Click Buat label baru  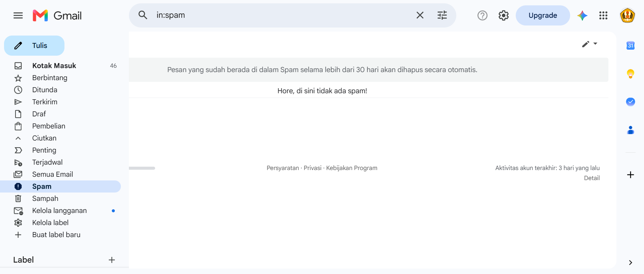click(x=60, y=235)
